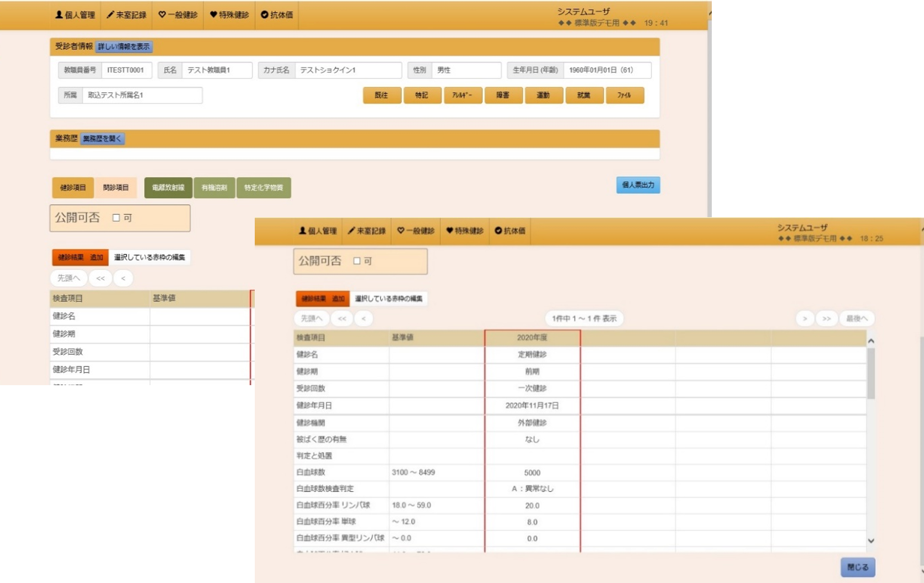This screenshot has width=924, height=583.
Task: Click the 2020年度 column header
Action: [x=532, y=338]
